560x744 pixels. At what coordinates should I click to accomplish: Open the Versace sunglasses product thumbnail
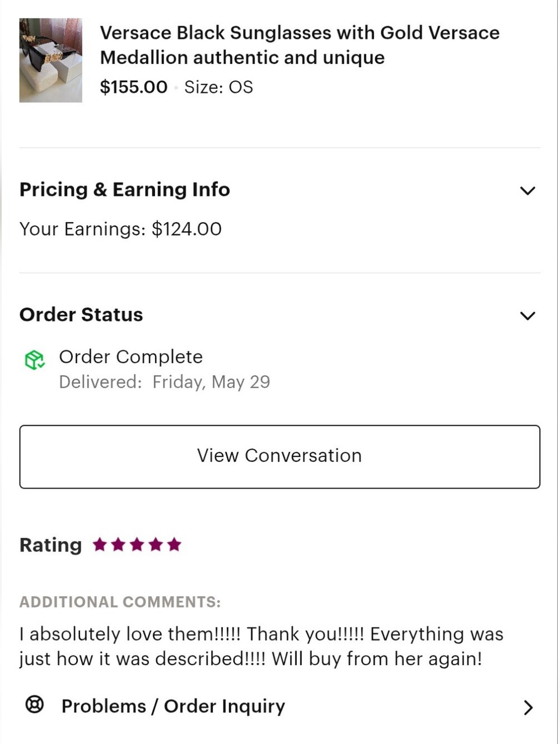click(51, 60)
